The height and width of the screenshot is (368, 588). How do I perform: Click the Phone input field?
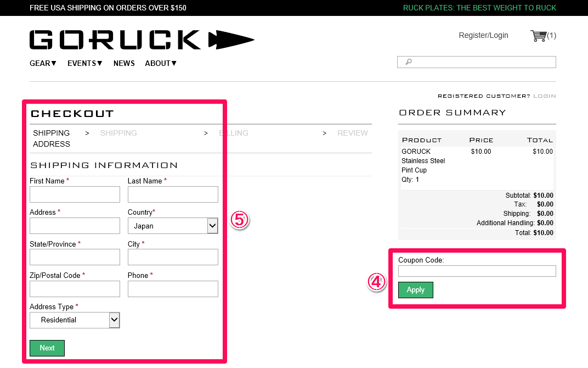coord(173,289)
